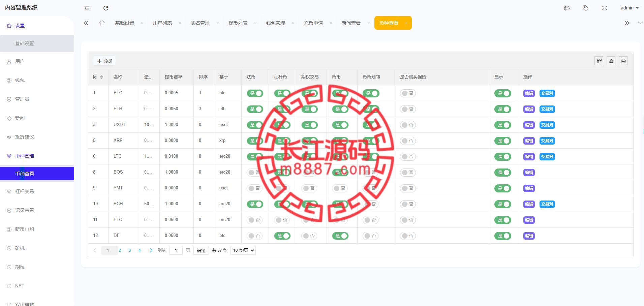Expand 新币申购 sidebar menu
The height and width of the screenshot is (306, 644).
tap(37, 229)
